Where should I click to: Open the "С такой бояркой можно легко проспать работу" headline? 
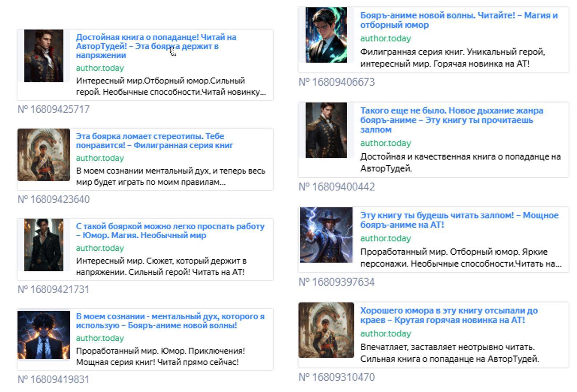[x=170, y=231]
